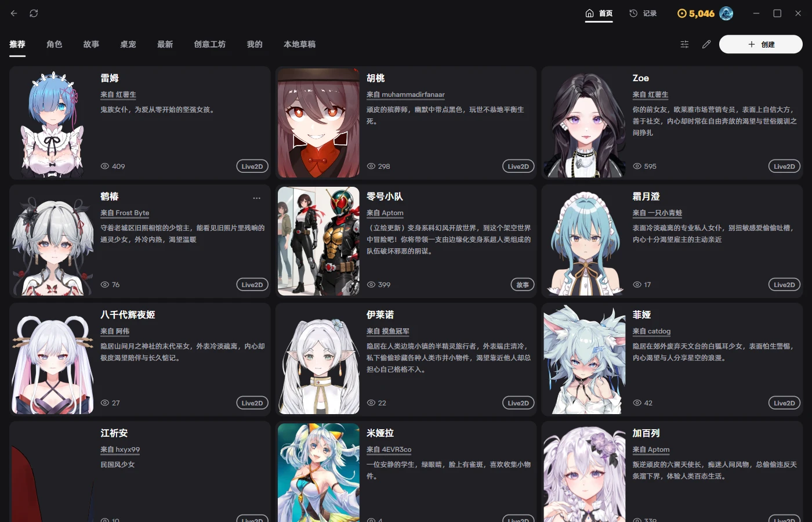Open 雷姆 character thumbnail
812x522 pixels.
52,123
